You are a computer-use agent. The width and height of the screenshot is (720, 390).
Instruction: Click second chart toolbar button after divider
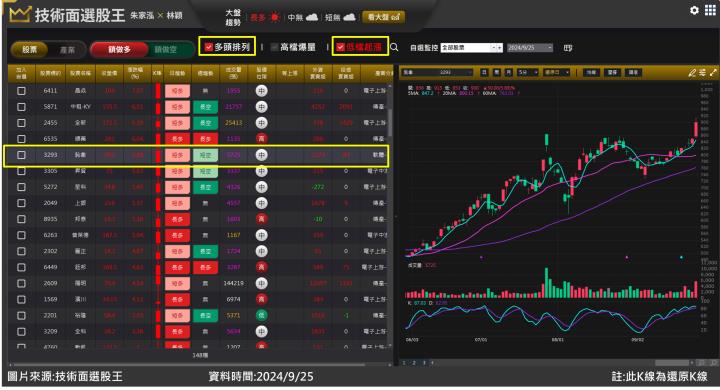pos(613,73)
